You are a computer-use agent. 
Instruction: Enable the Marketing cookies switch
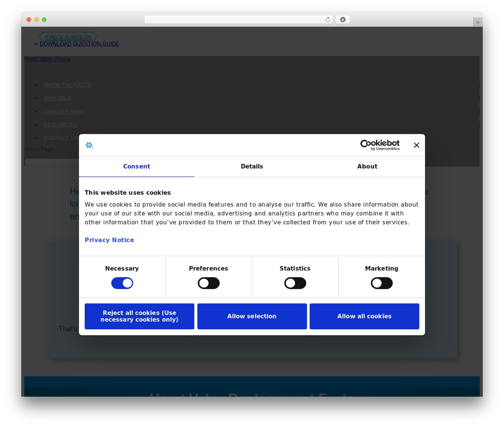(382, 283)
